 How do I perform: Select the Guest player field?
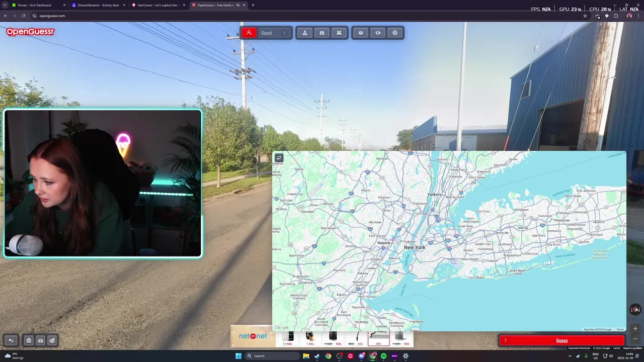tap(274, 33)
